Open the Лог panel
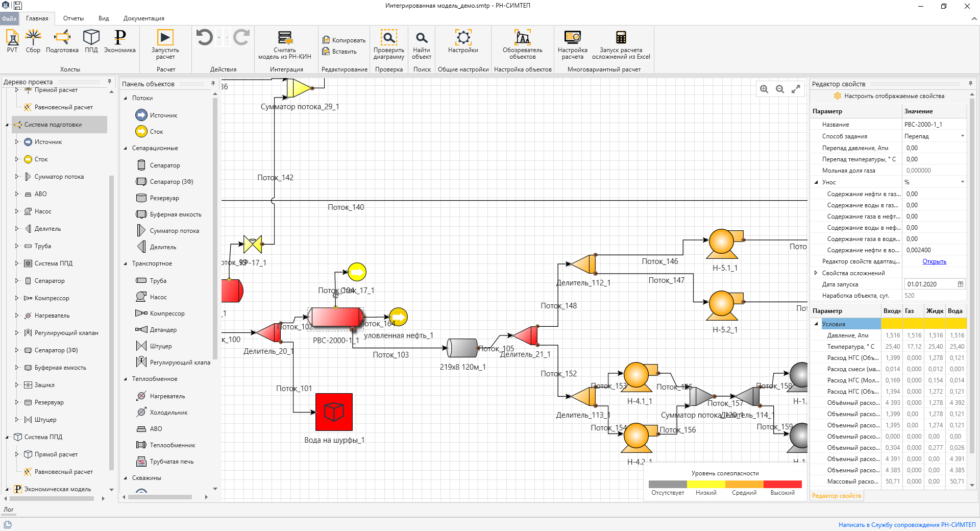 (x=9, y=509)
